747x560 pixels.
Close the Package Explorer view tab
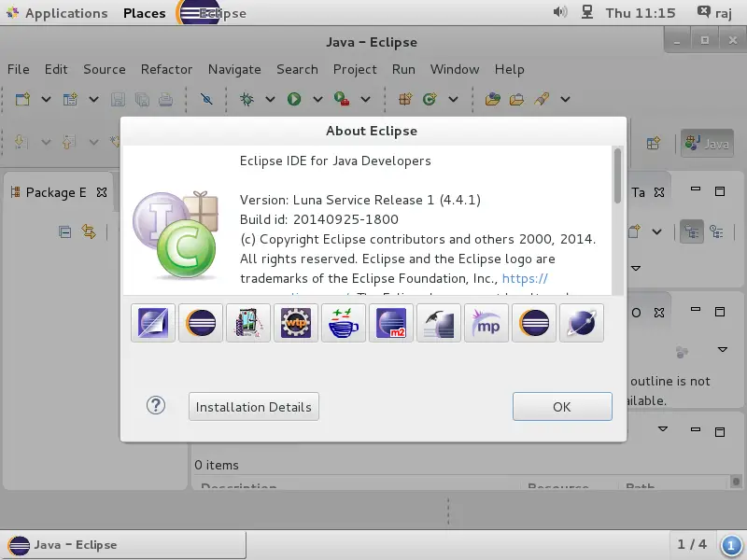click(102, 192)
